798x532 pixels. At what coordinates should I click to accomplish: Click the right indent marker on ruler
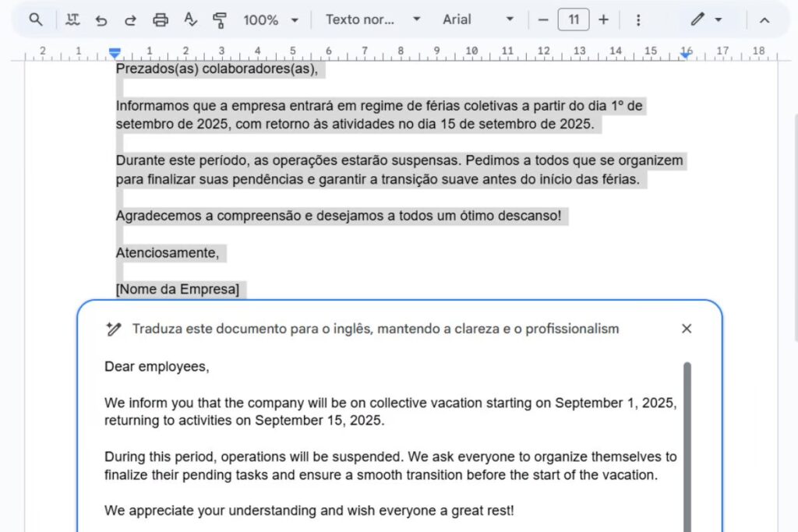tap(686, 54)
